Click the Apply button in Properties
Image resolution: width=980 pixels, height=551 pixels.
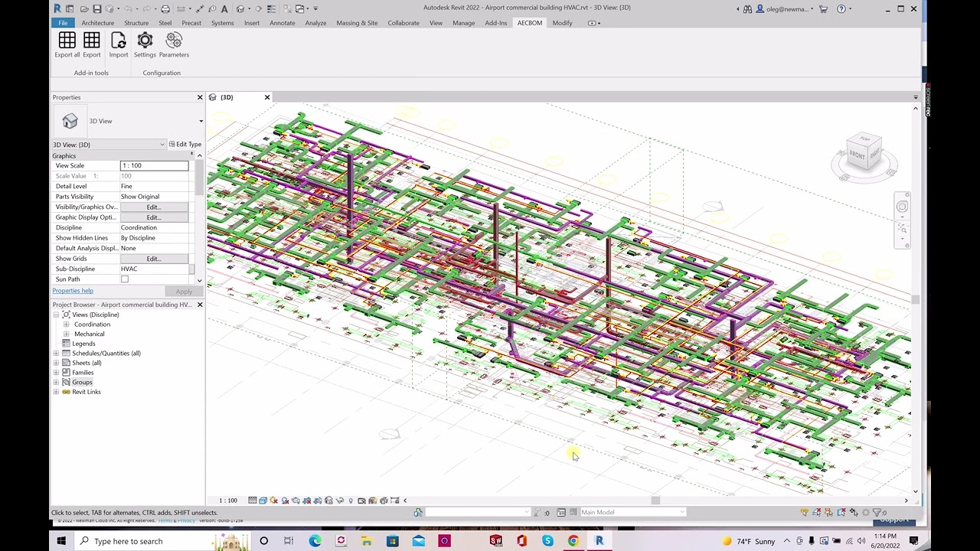point(184,291)
